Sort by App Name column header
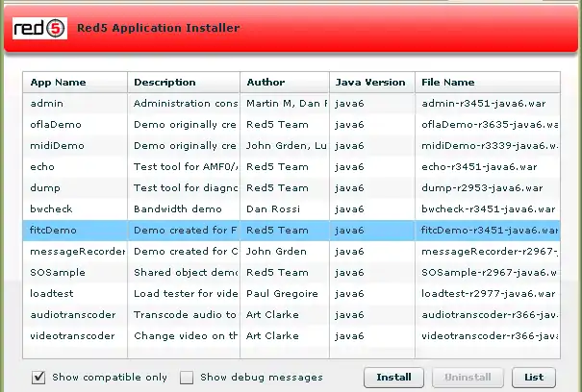The image size is (582, 392). click(58, 83)
